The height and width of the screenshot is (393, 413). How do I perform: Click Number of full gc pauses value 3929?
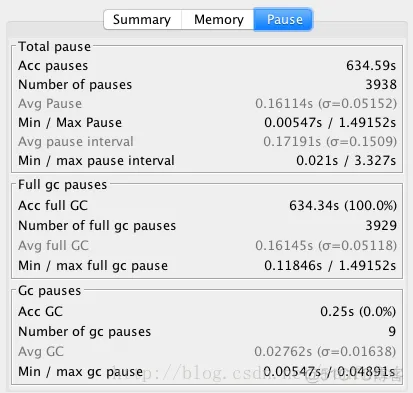point(381,225)
